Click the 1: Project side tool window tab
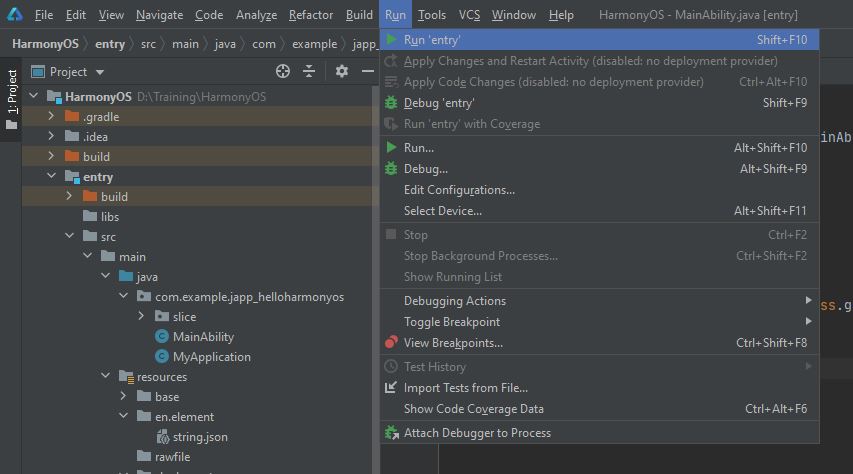 11,99
